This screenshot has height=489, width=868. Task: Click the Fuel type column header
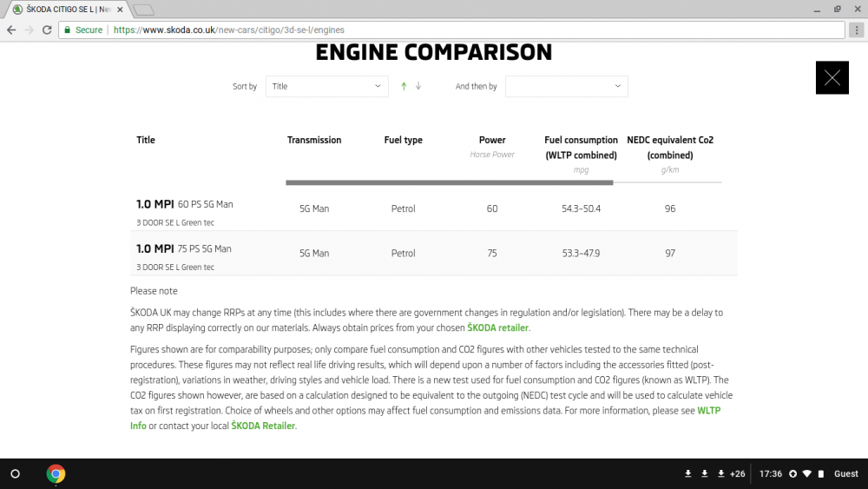(x=403, y=140)
